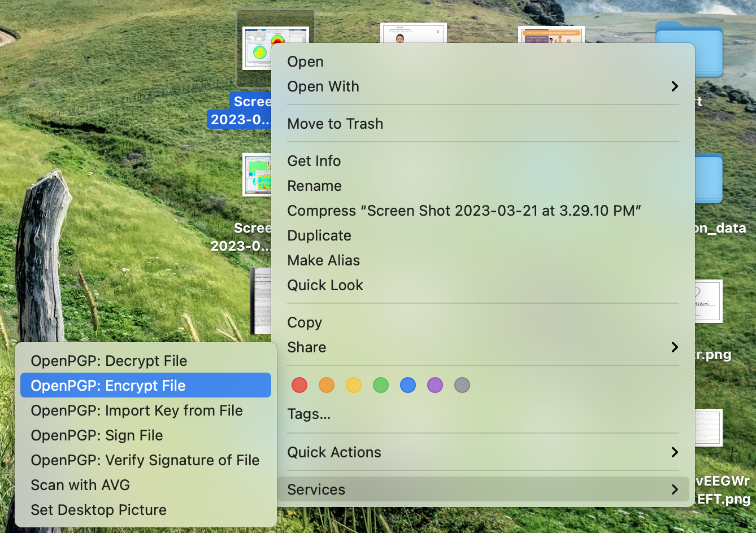
Task: Select Rename in the context menu
Action: (x=483, y=186)
